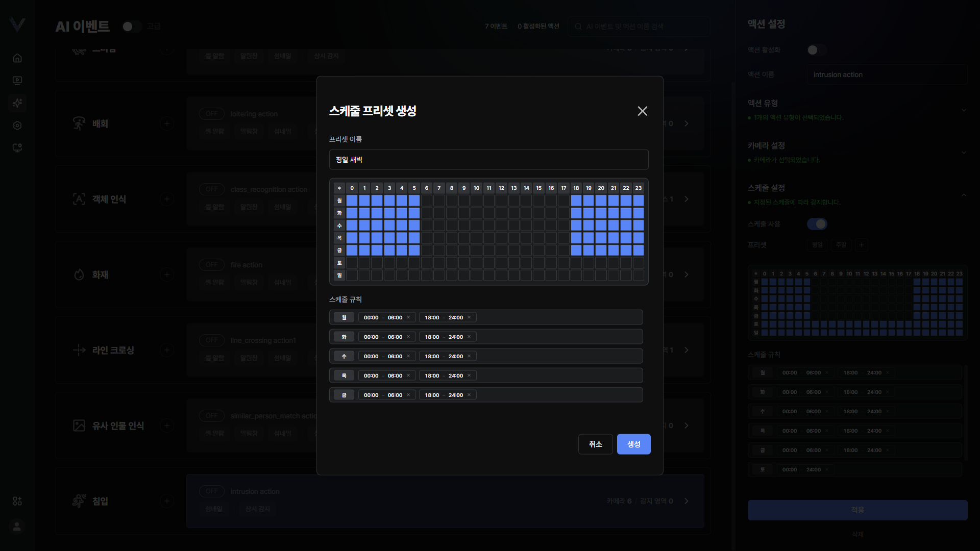Image resolution: width=980 pixels, height=551 pixels.
Task: Select the hour 12 column header
Action: [501, 188]
